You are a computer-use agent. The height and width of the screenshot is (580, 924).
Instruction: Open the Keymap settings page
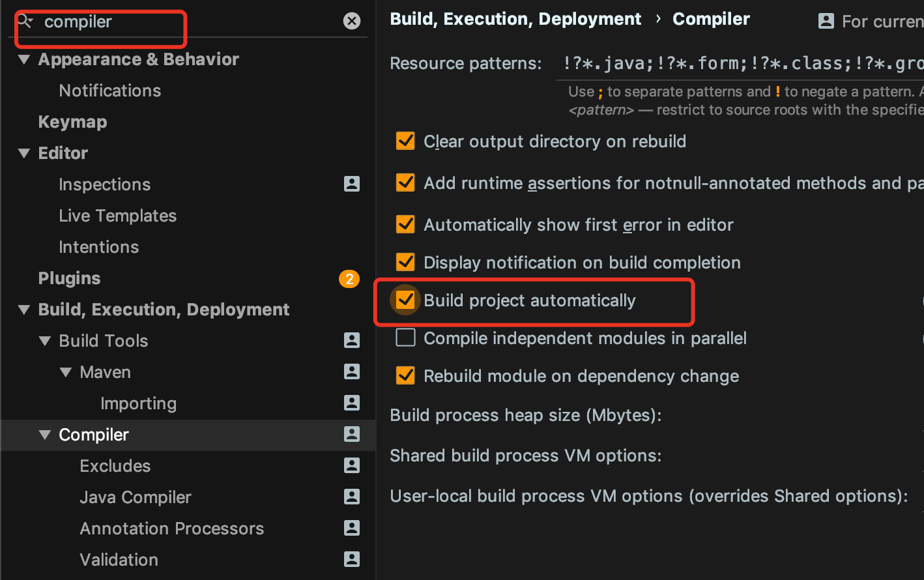(72, 122)
